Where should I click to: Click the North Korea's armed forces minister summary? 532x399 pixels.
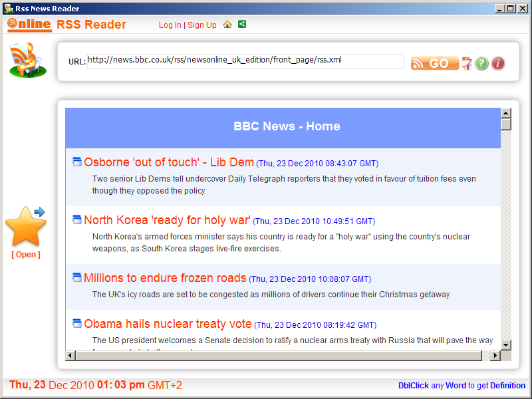coord(281,243)
